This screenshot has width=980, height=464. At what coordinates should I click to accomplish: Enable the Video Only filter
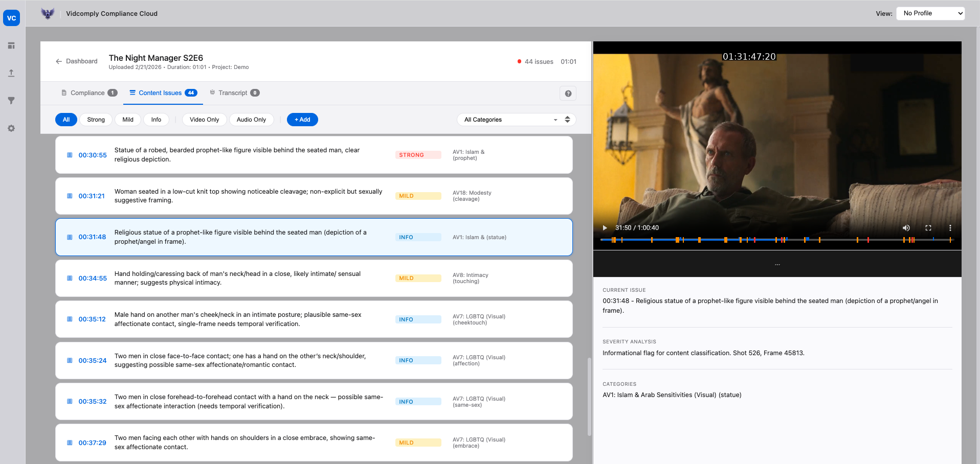click(204, 120)
